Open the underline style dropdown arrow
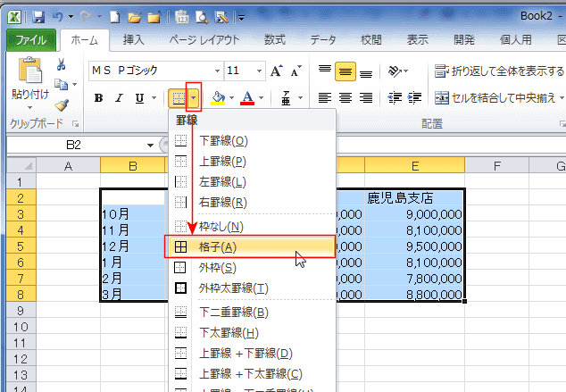566x392 pixels. [154, 98]
